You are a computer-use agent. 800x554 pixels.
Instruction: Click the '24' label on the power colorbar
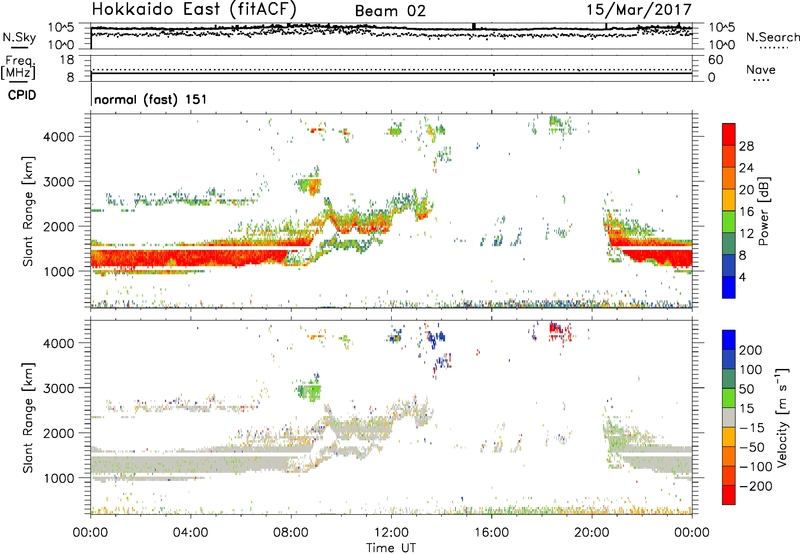tap(746, 168)
